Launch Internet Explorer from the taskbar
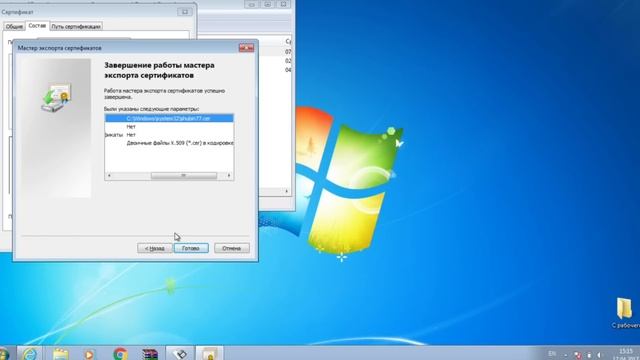The height and width of the screenshot is (360, 640). click(29, 353)
